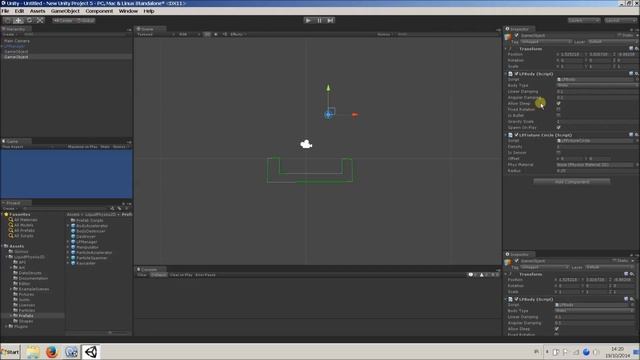
Task: Select LPManager in the Hierarchy
Action: 15,46
